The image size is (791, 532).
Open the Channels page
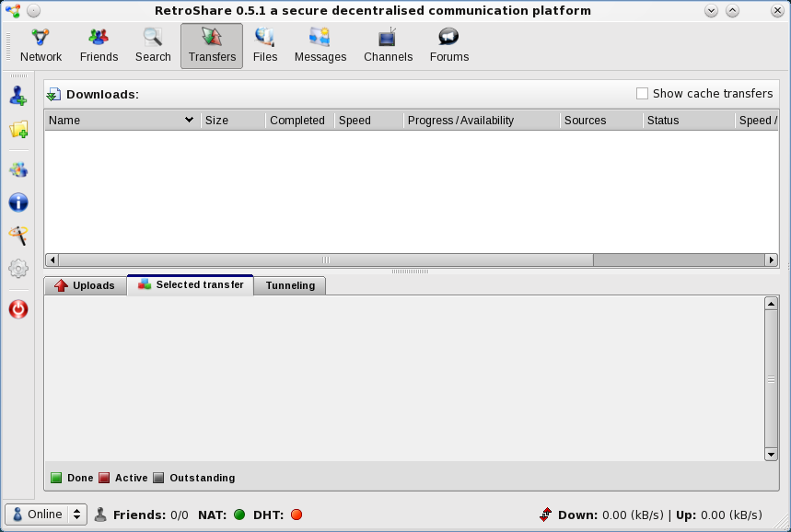tap(388, 46)
